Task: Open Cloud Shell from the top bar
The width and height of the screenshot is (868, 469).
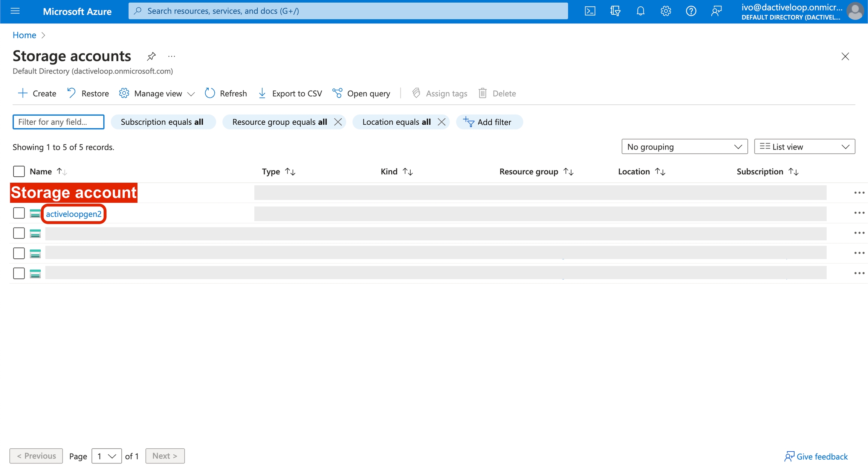Action: (x=590, y=11)
